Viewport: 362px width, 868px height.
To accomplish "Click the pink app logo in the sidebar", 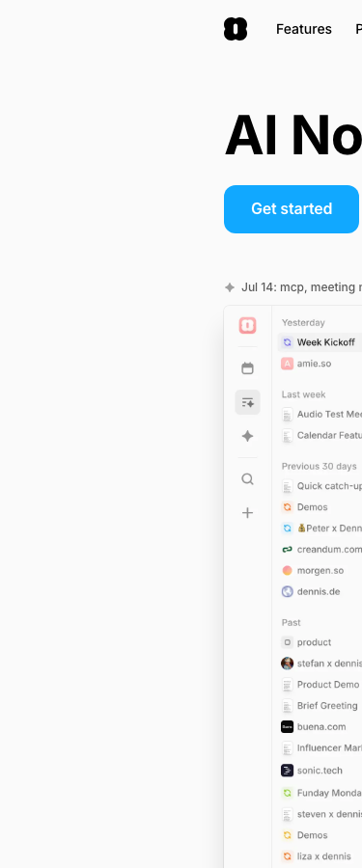I will tap(247, 325).
